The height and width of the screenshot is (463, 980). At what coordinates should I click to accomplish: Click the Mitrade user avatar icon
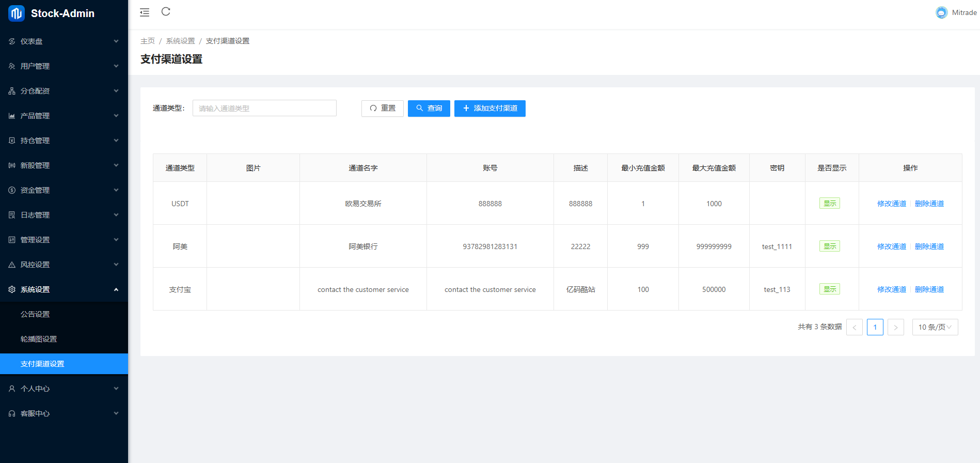click(x=941, y=12)
